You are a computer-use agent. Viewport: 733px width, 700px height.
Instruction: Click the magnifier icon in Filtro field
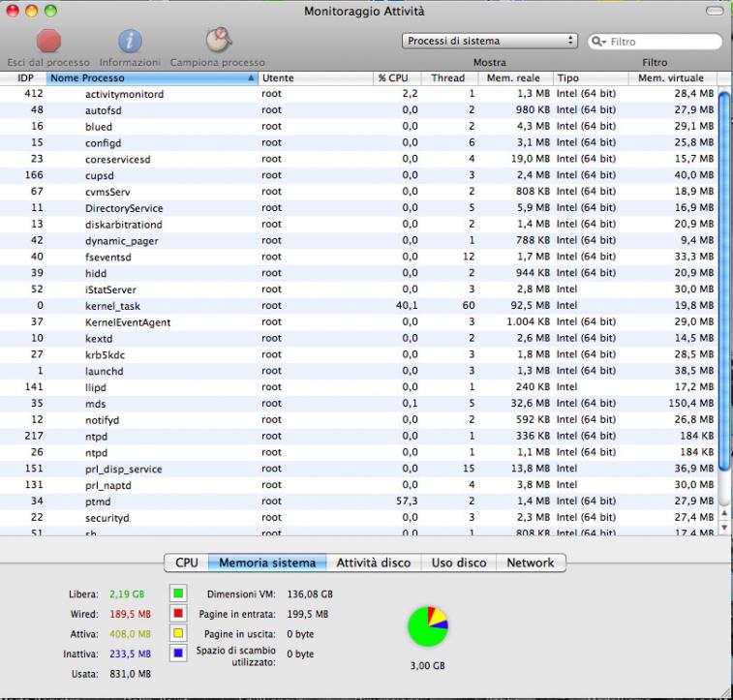tap(597, 42)
